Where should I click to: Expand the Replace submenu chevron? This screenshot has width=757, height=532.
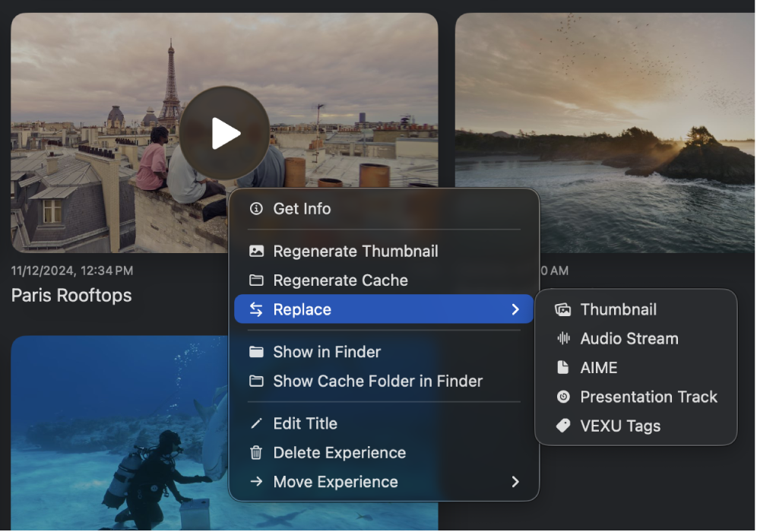click(515, 309)
